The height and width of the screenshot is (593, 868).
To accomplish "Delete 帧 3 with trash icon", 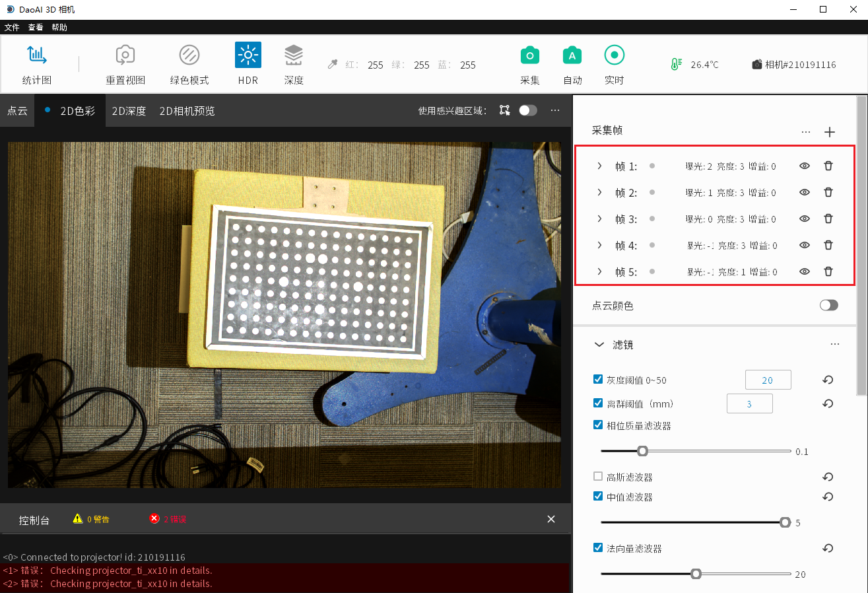I will tap(828, 219).
